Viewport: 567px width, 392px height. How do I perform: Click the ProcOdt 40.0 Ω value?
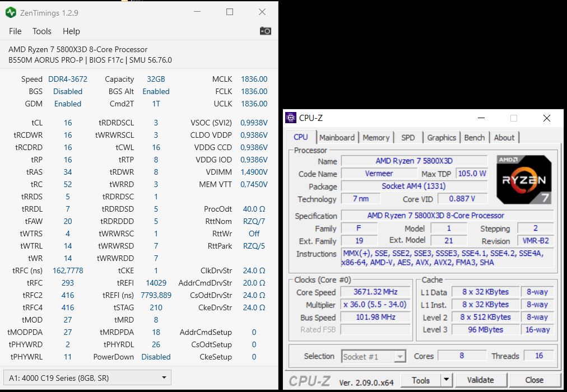pyautogui.click(x=254, y=209)
